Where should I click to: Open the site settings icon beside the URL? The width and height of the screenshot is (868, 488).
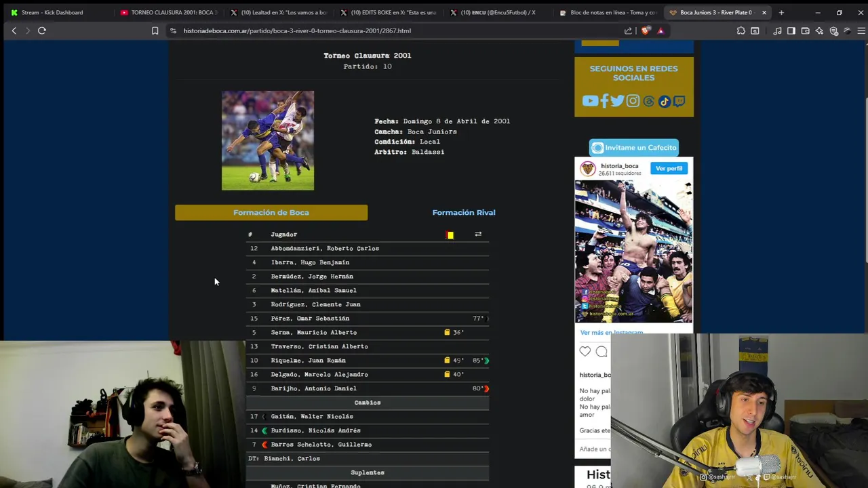tap(173, 30)
